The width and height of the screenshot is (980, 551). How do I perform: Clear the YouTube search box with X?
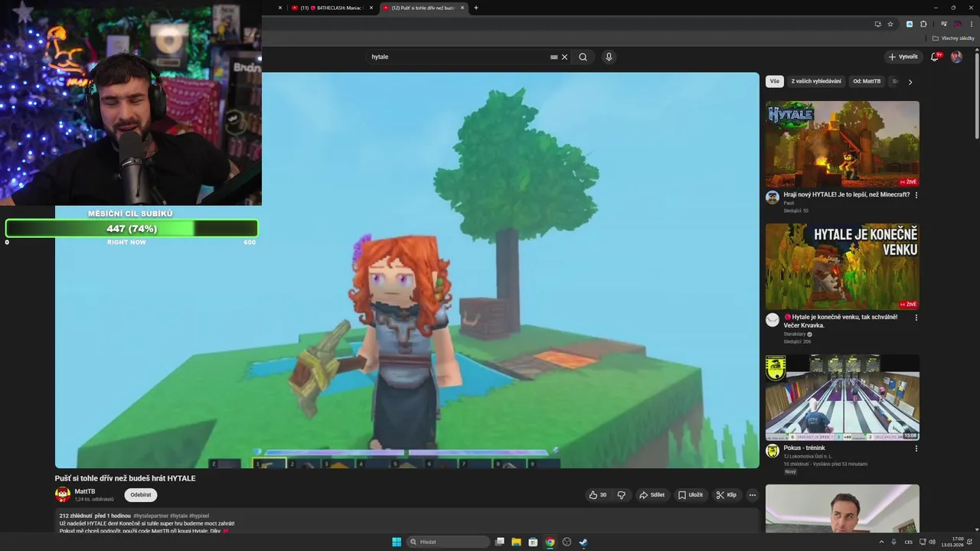coord(565,57)
